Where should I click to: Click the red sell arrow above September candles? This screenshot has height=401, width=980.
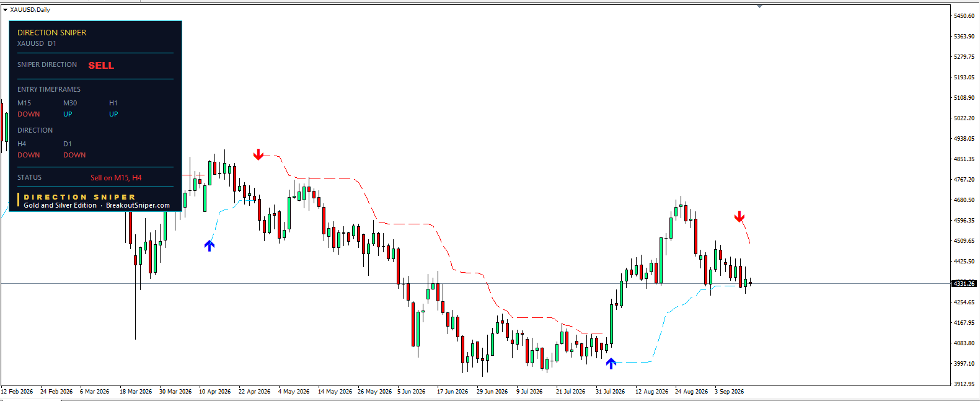point(739,217)
